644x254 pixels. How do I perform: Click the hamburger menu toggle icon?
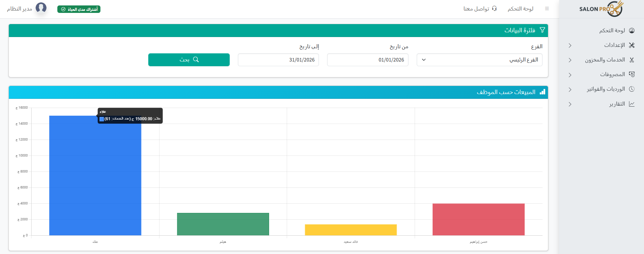(x=547, y=9)
